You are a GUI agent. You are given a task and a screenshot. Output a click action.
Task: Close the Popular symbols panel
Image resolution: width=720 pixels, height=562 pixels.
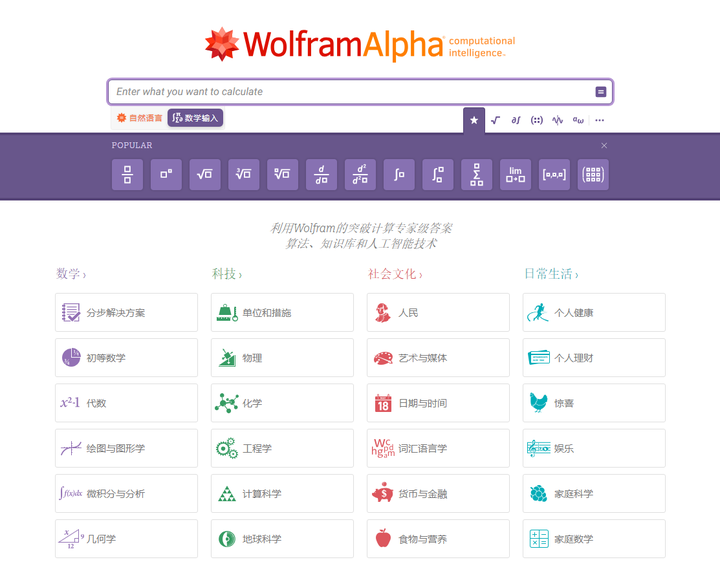click(604, 146)
